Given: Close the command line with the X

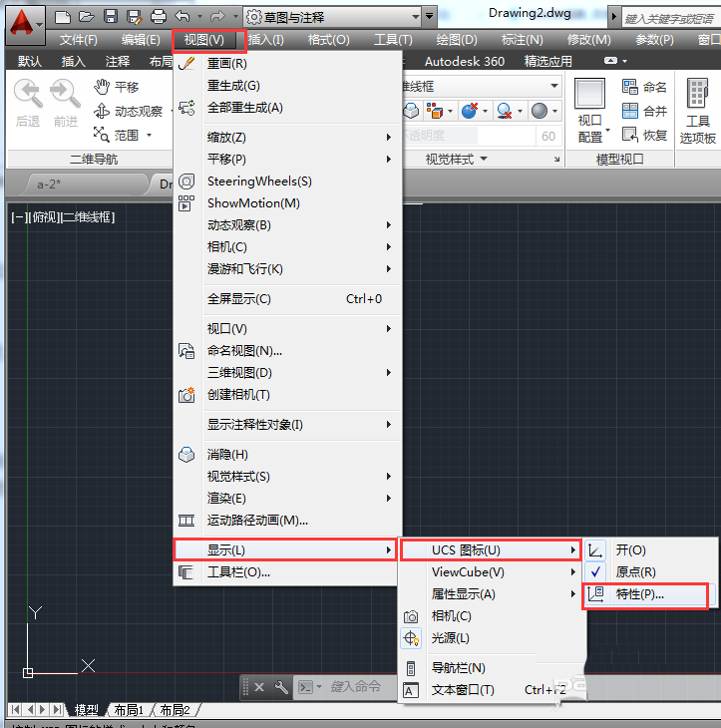Looking at the screenshot, I should point(259,687).
